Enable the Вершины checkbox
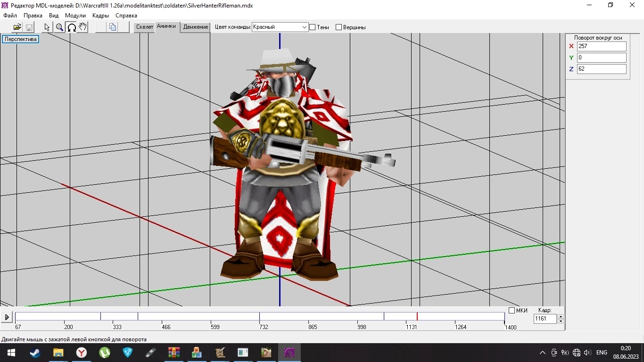 pyautogui.click(x=339, y=27)
